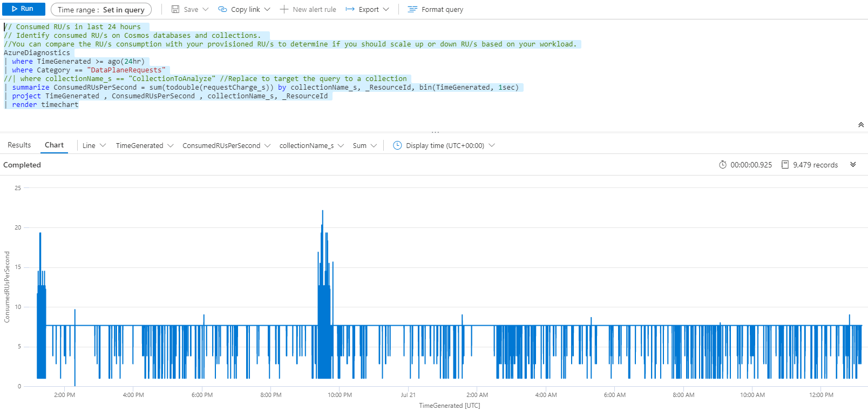Click the tallest spike near 10:00 PM
The width and height of the screenshot is (868, 417).
pyautogui.click(x=323, y=212)
